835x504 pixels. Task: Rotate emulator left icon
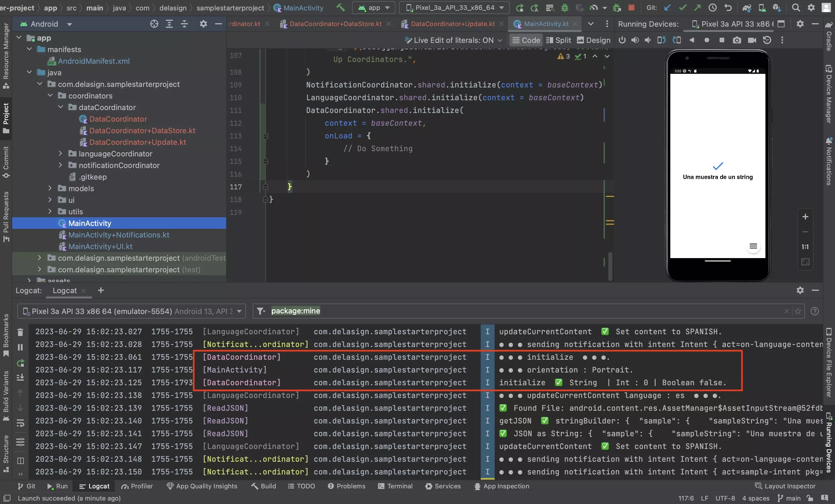(661, 40)
